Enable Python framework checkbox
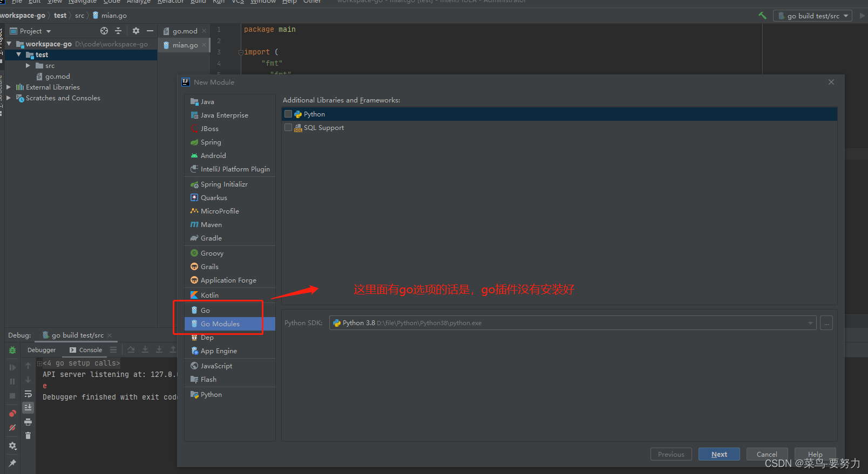The image size is (868, 474). tap(288, 114)
